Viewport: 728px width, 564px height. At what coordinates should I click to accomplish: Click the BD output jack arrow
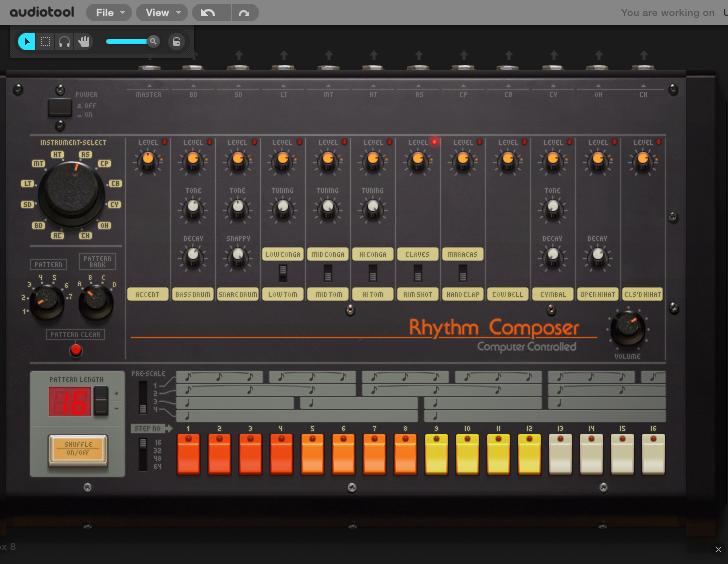[194, 56]
